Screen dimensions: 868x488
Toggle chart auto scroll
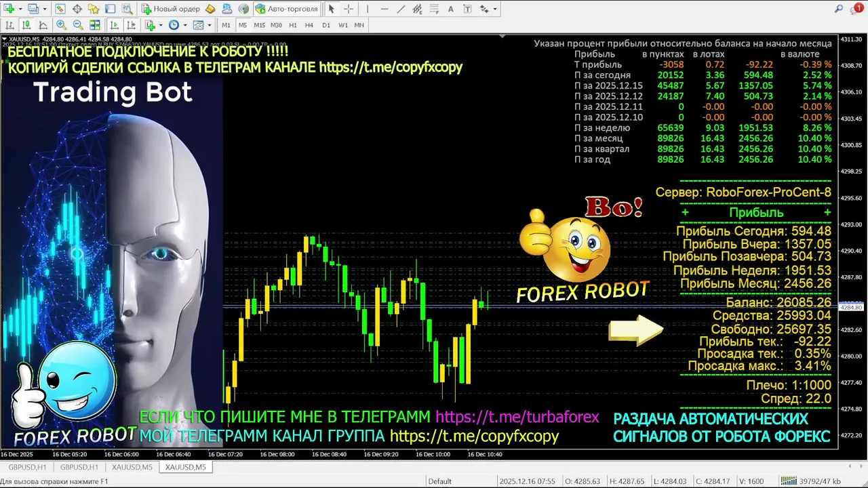(x=115, y=25)
